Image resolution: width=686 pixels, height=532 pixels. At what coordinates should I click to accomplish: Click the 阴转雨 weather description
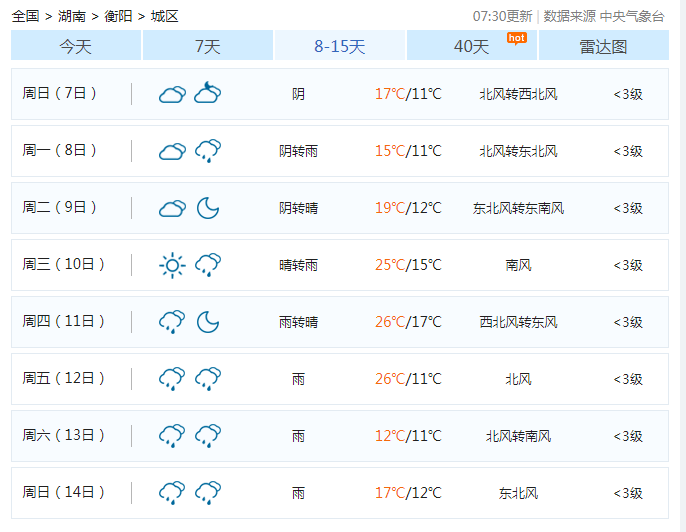[298, 151]
